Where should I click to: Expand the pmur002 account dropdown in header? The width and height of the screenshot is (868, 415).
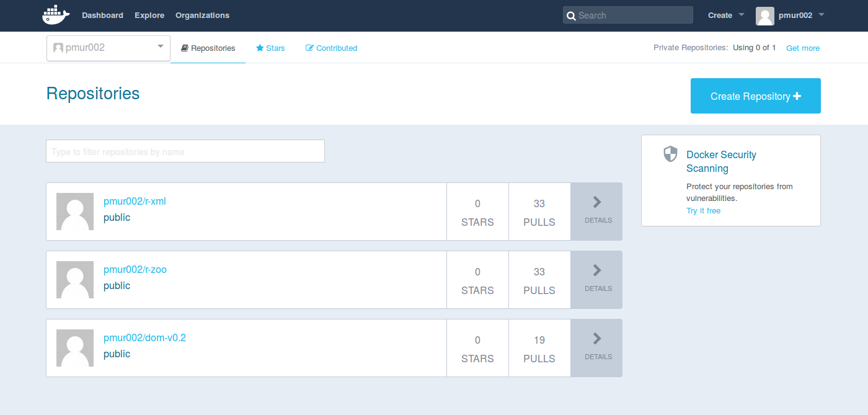click(x=801, y=16)
